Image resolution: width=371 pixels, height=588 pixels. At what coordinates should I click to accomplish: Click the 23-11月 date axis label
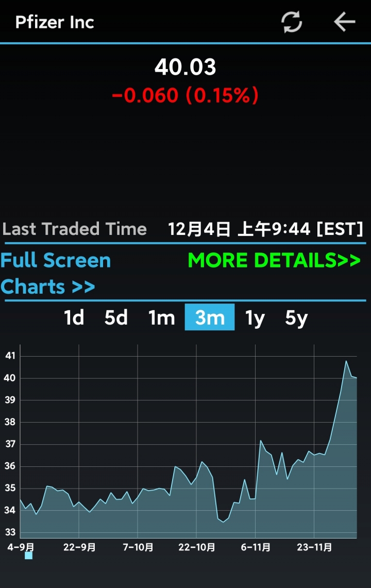pos(314,547)
